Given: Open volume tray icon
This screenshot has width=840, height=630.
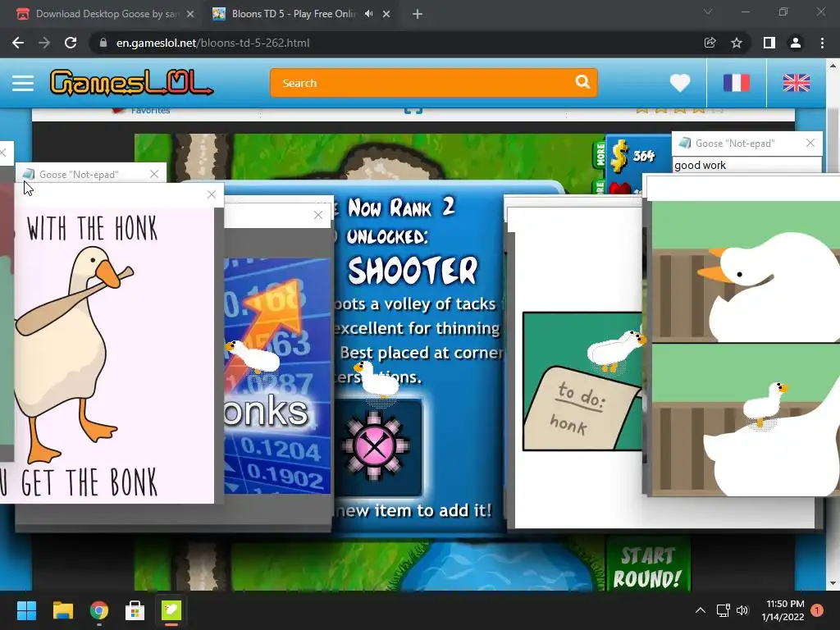Looking at the screenshot, I should 742,610.
